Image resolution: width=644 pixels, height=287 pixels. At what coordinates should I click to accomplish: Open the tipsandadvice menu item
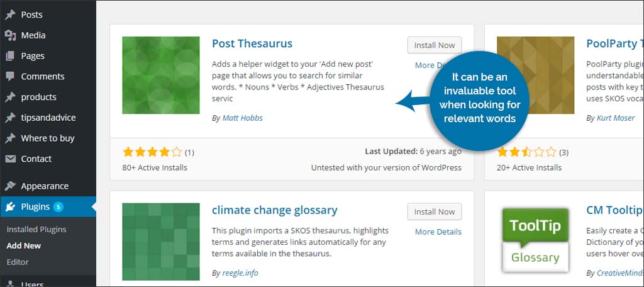48,118
